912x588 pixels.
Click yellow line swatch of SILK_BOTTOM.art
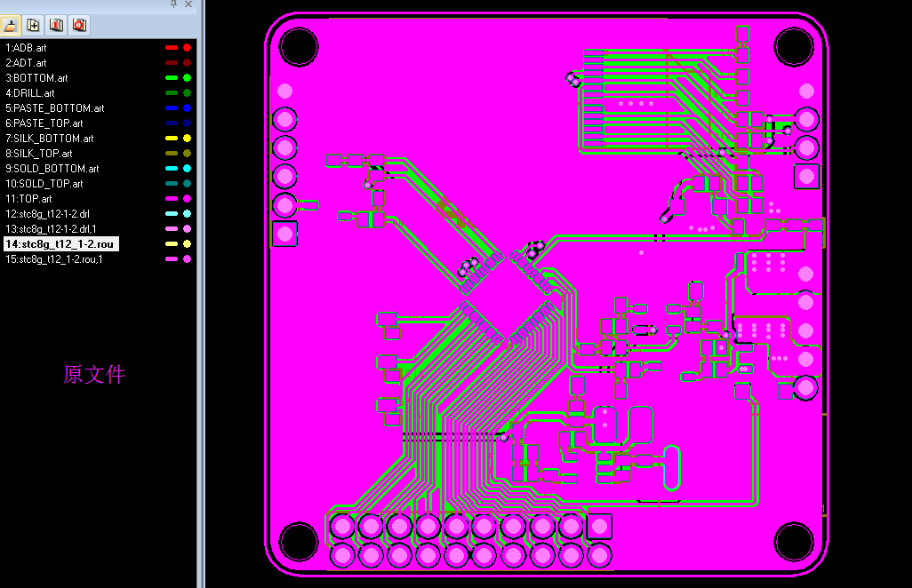click(172, 139)
